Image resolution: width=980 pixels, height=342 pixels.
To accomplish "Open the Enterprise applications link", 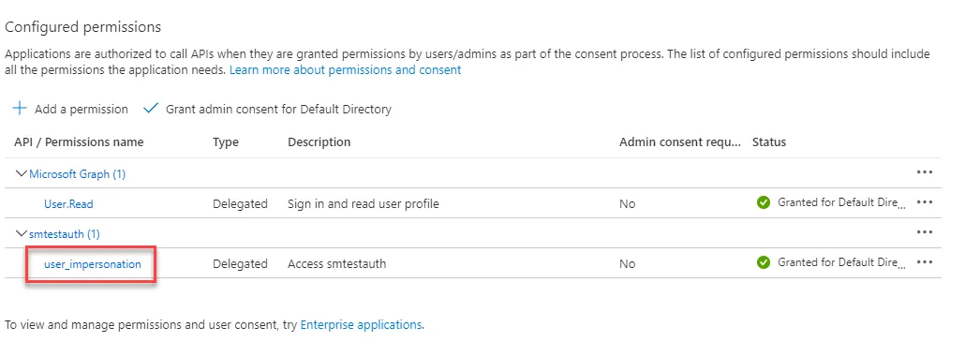I will coord(362,324).
